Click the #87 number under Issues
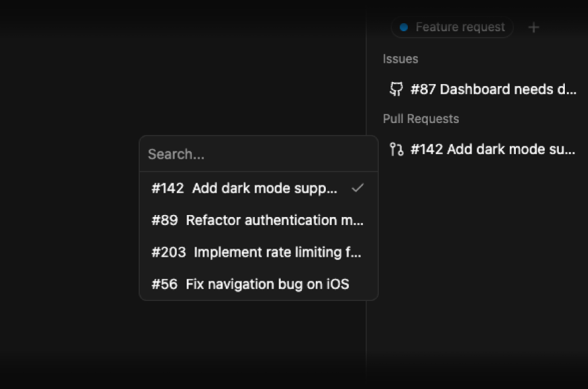The height and width of the screenshot is (389, 588). click(x=423, y=89)
